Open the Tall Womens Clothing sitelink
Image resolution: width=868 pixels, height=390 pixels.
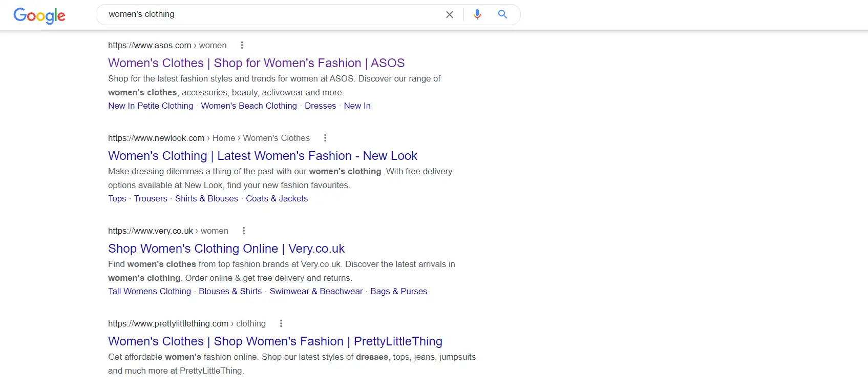(x=150, y=291)
